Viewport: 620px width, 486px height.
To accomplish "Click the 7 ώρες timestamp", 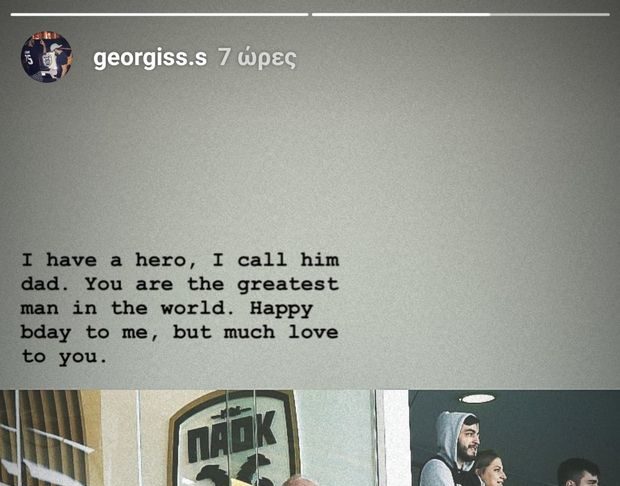I will pos(257,58).
